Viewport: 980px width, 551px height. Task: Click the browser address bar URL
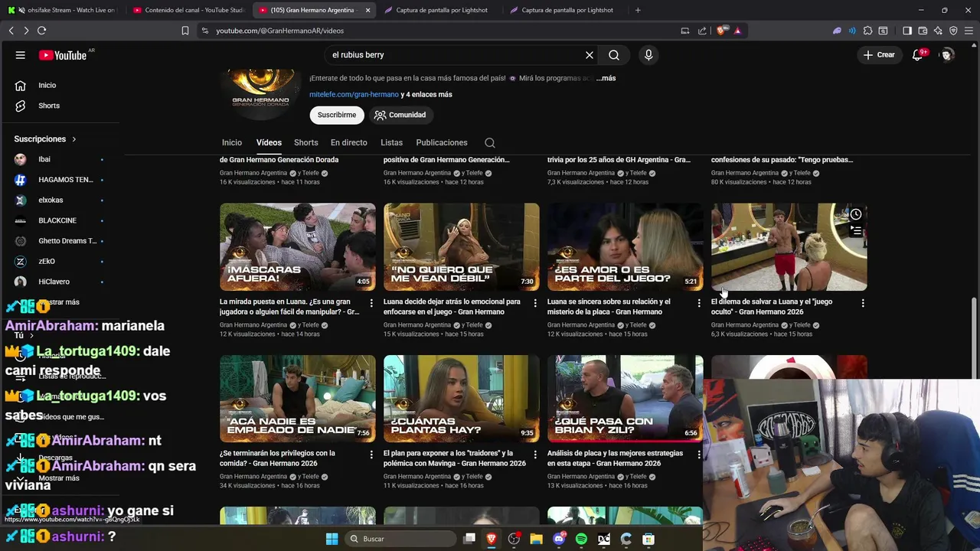[279, 31]
